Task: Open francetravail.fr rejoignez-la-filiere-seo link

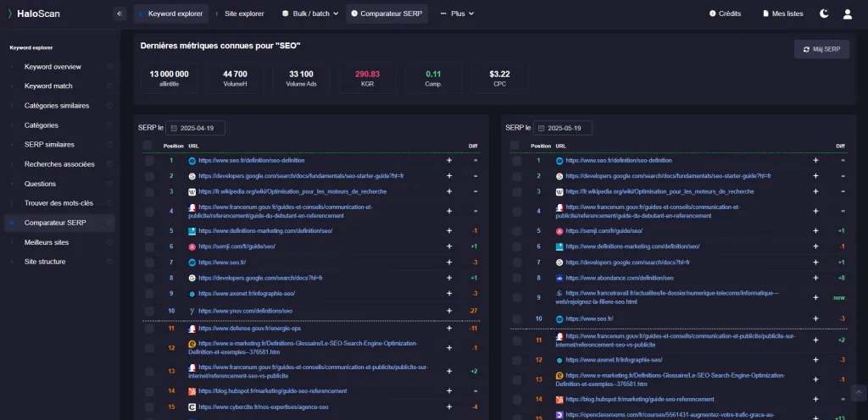Action: pyautogui.click(x=667, y=297)
